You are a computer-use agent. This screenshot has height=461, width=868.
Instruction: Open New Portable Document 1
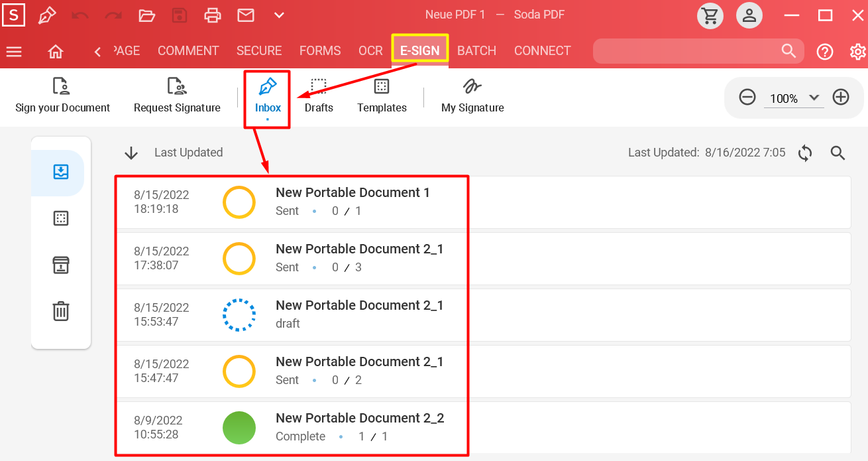(x=484, y=202)
